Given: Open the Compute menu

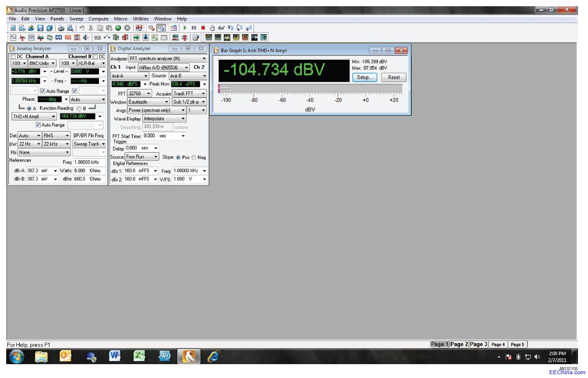Looking at the screenshot, I should point(99,19).
